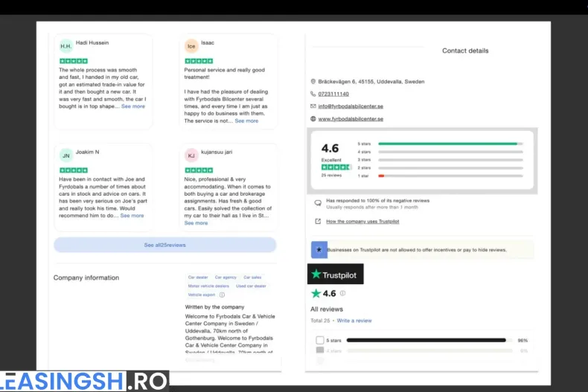Open the Write a review link
This screenshot has height=392, width=588.
354,321
